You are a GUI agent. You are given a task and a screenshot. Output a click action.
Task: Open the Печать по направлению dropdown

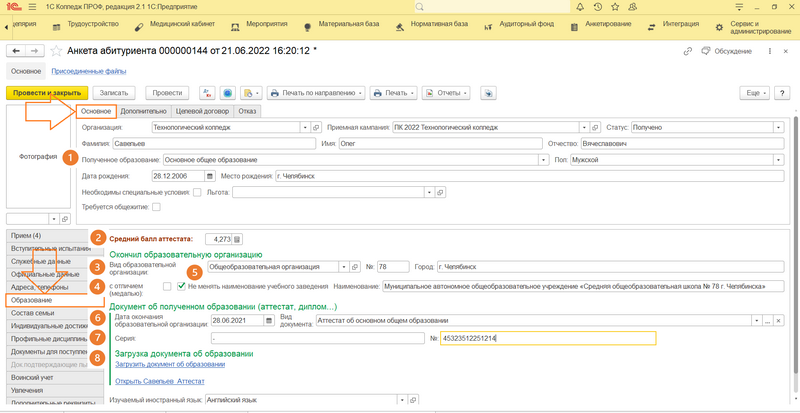316,93
